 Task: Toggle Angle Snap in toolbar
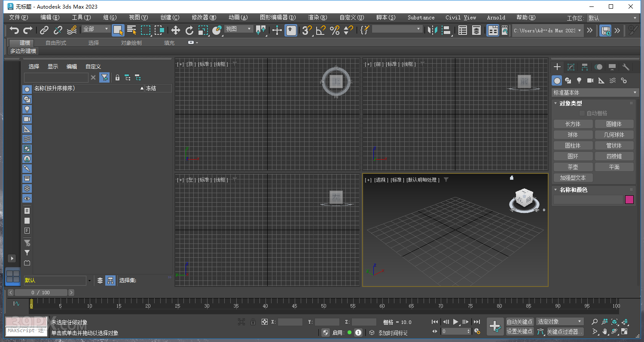pyautogui.click(x=321, y=30)
